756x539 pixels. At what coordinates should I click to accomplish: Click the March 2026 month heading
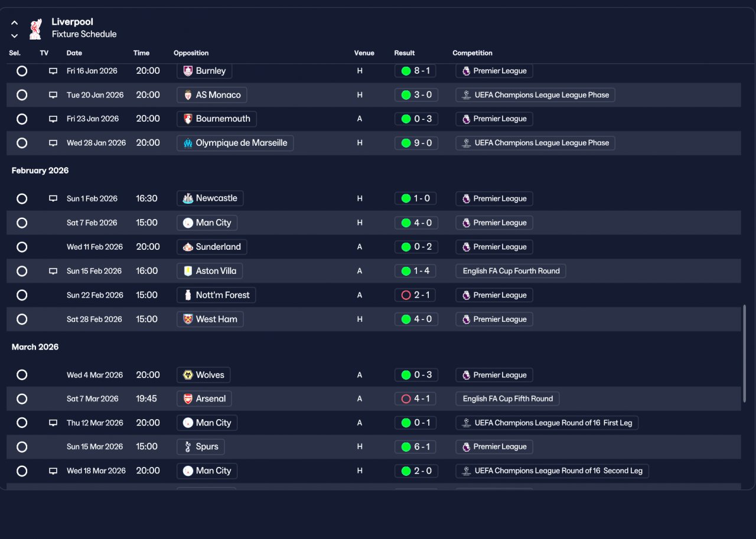pyautogui.click(x=35, y=347)
